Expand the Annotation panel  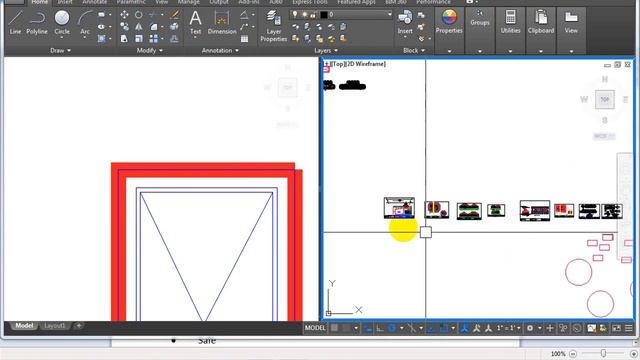pyautogui.click(x=220, y=50)
